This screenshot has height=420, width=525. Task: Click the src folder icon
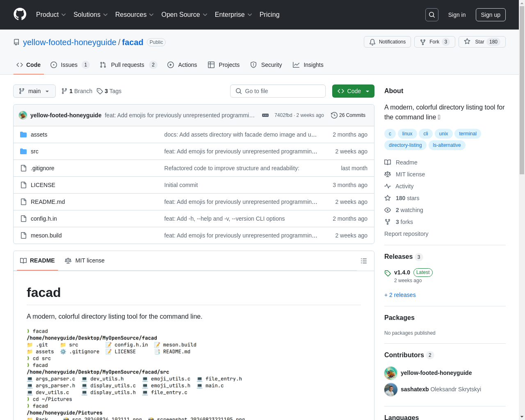tap(23, 151)
